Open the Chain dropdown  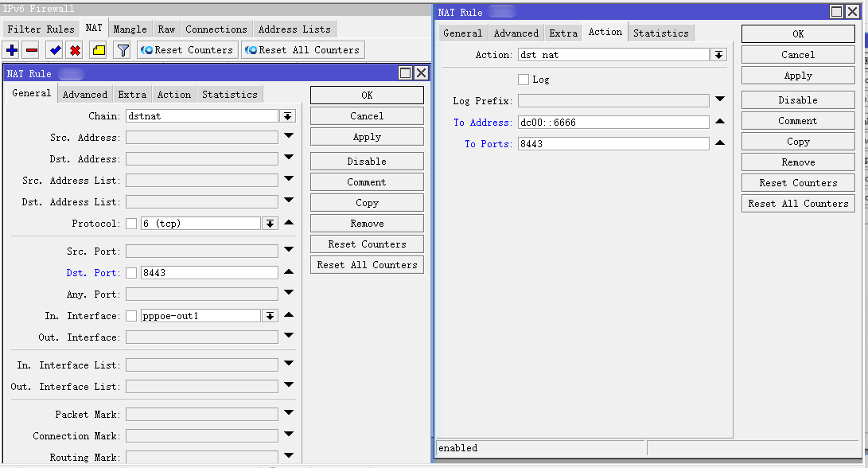pos(287,116)
